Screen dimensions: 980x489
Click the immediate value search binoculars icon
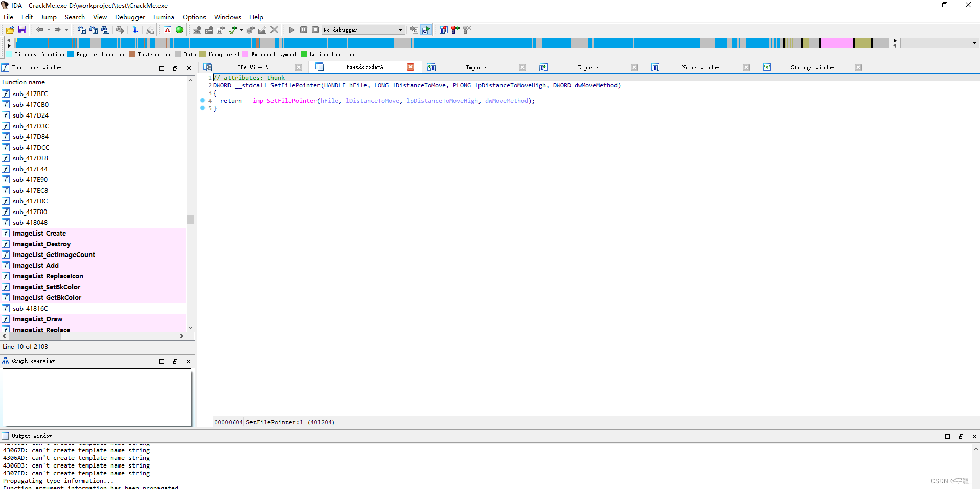81,30
